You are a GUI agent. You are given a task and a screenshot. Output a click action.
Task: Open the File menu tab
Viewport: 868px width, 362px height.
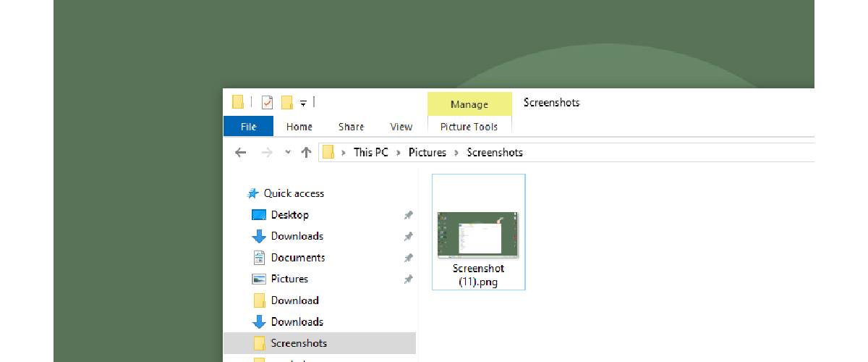[248, 127]
